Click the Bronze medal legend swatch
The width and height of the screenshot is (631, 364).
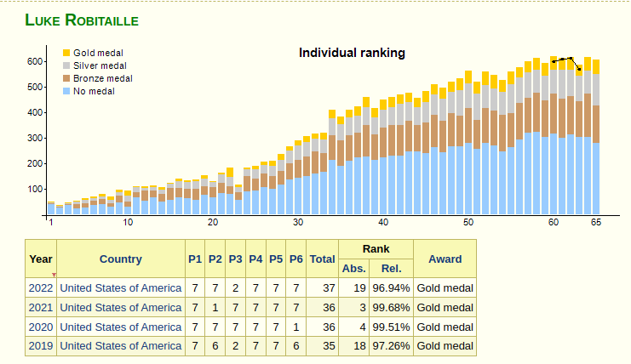click(66, 78)
